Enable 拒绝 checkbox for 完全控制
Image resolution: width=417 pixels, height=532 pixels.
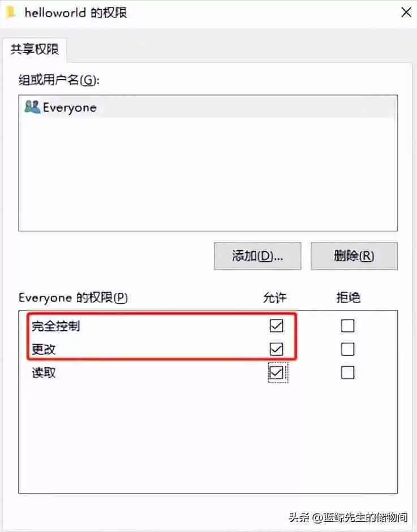[x=347, y=326]
